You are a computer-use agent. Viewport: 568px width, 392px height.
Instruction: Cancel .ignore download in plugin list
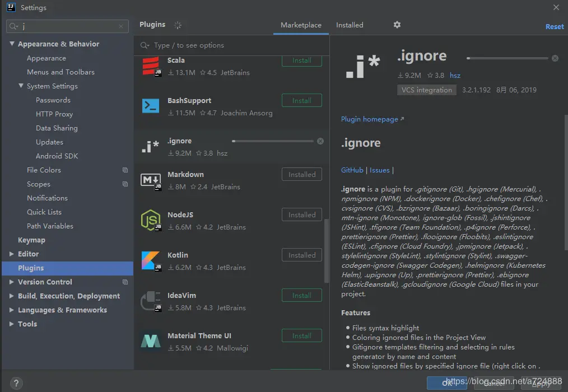(320, 141)
